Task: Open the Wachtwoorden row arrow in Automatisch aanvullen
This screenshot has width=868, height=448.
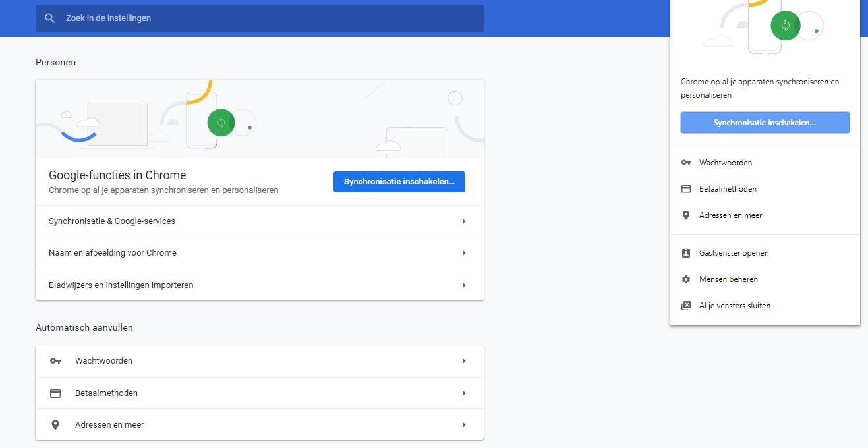Action: click(x=464, y=361)
